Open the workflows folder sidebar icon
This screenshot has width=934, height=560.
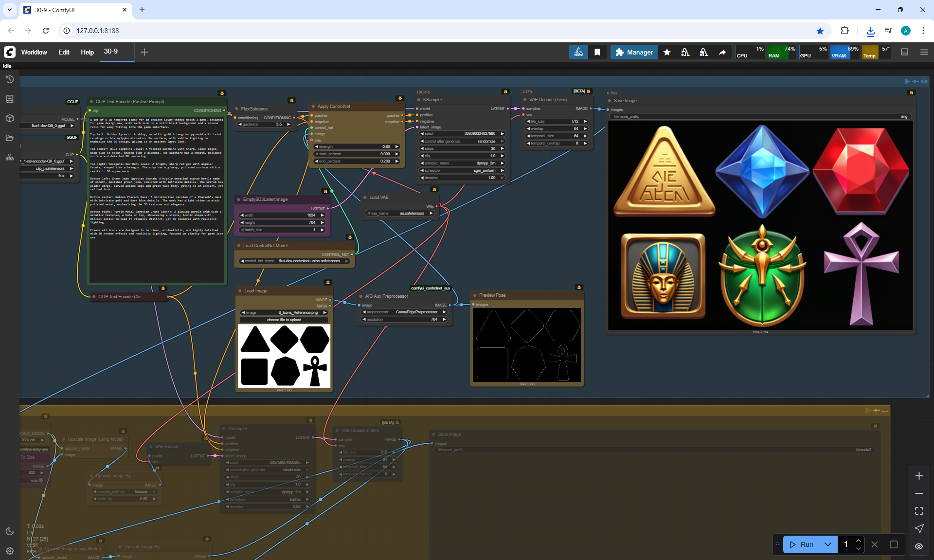click(x=9, y=138)
